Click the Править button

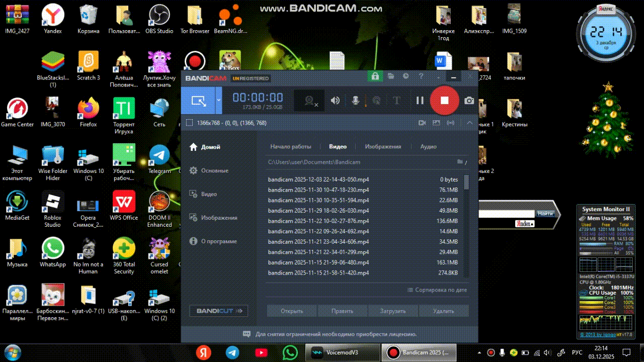coord(343,311)
